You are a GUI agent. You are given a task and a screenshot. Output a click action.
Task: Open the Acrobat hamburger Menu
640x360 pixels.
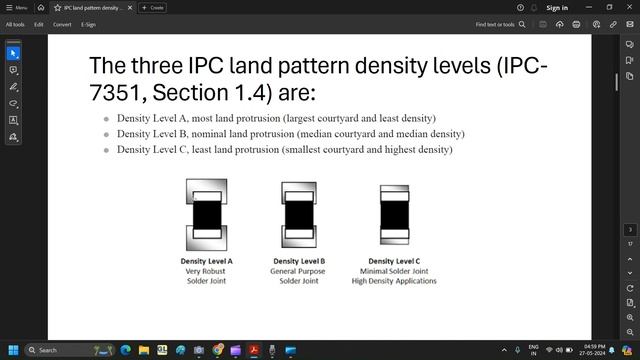16,8
